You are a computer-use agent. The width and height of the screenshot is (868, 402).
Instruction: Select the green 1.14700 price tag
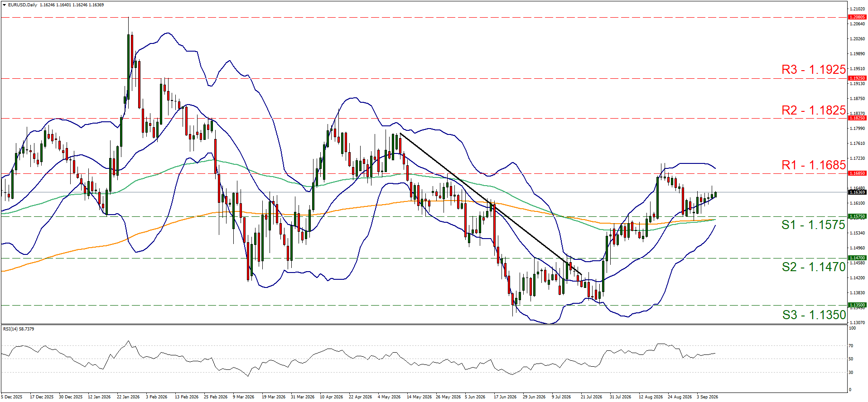click(857, 258)
